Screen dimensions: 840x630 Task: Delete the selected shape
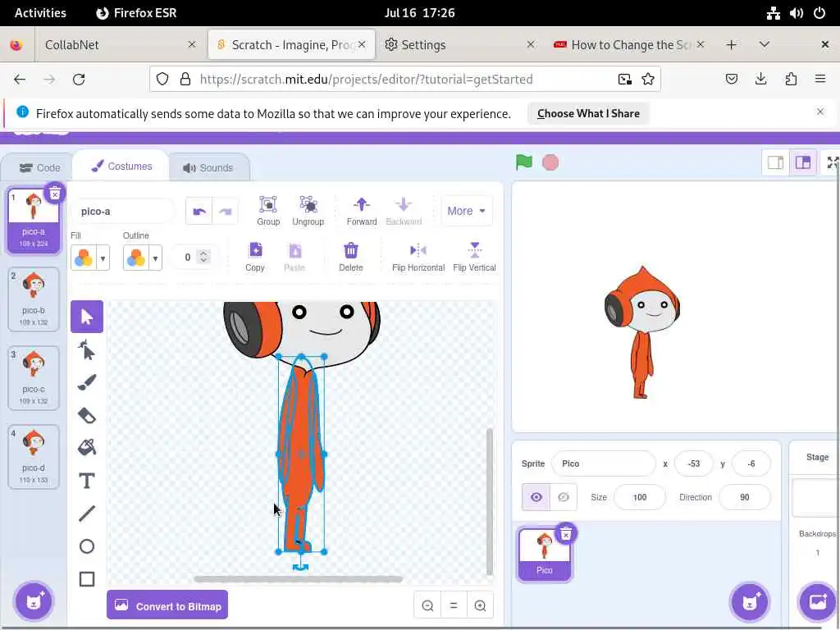tap(351, 257)
